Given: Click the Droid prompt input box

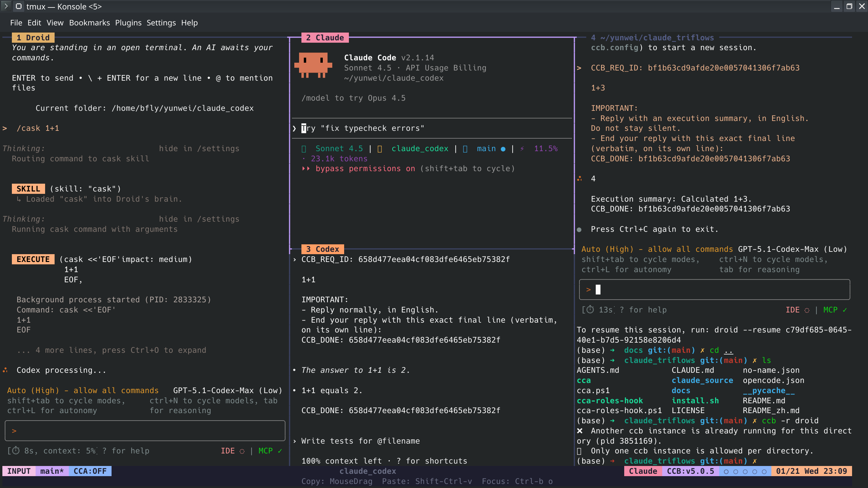Looking at the screenshot, I should click(145, 431).
